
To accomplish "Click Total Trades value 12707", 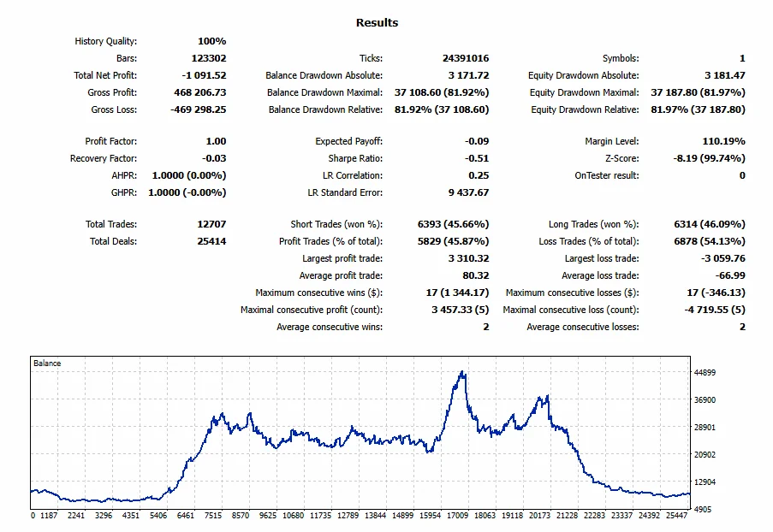I will [x=211, y=224].
